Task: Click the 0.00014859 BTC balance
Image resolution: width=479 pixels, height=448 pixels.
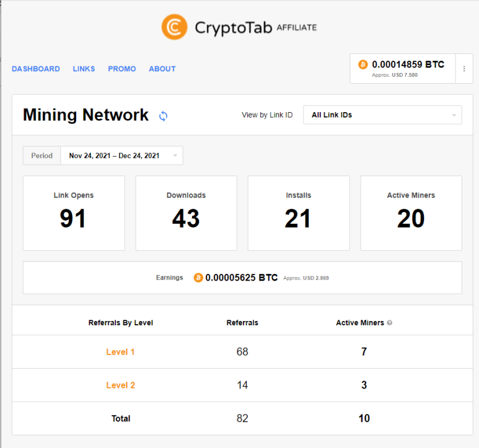Action: (x=408, y=64)
